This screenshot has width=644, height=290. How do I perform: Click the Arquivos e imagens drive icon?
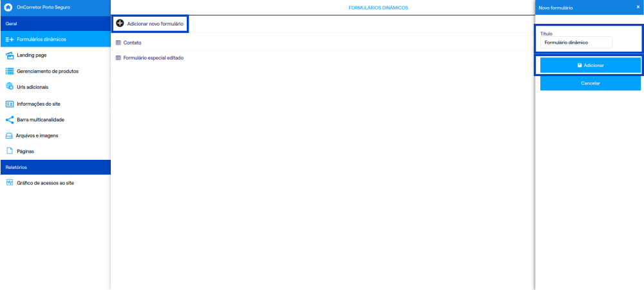tap(9, 135)
